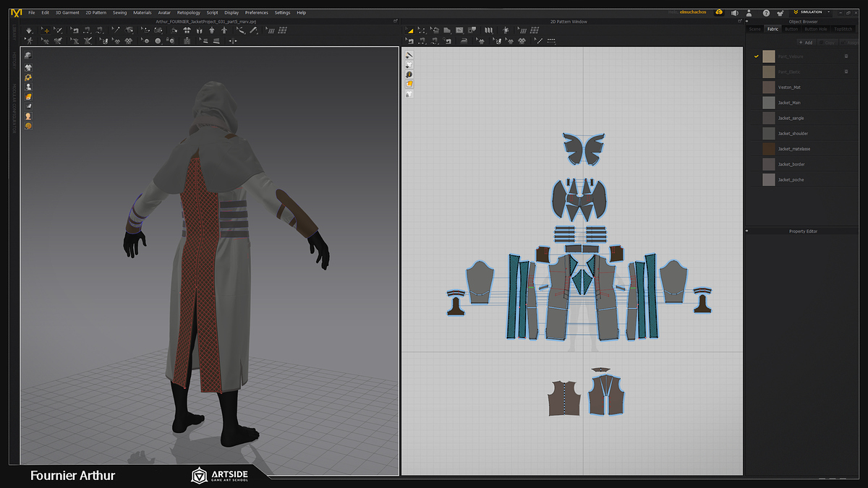Click the round dark icon in the 2D window side strip
The width and height of the screenshot is (868, 488).
pos(409,74)
